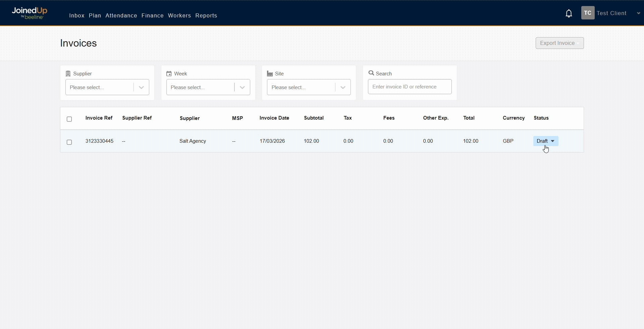
Task: Click the Week calendar icon
Action: (169, 74)
